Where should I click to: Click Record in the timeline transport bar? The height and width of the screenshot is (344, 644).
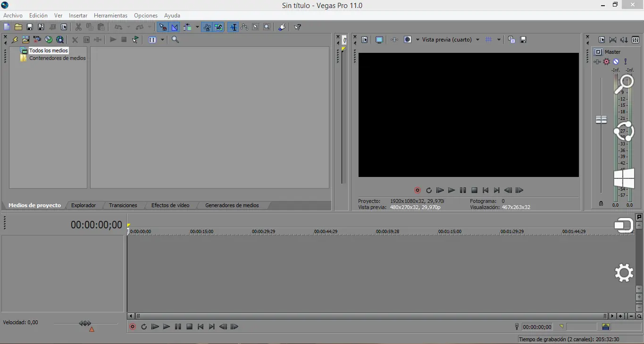(133, 327)
